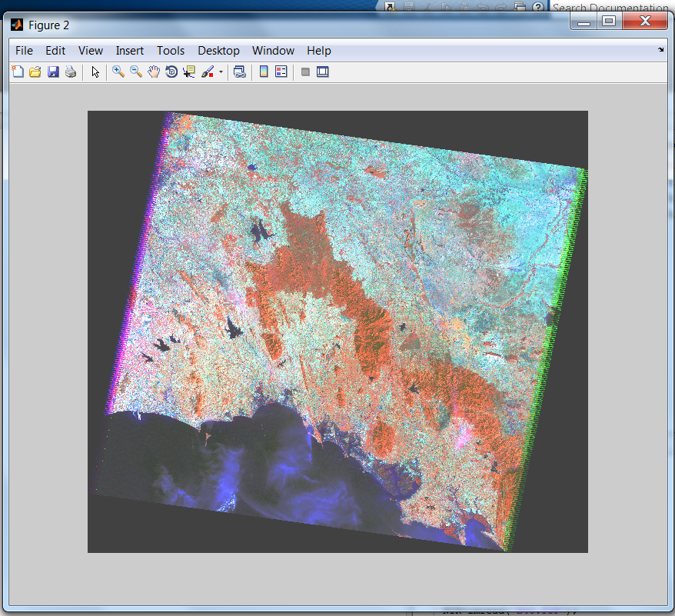Screen dimensions: 675x616
Task: Insert a colorbar into the figure
Action: click(x=261, y=71)
